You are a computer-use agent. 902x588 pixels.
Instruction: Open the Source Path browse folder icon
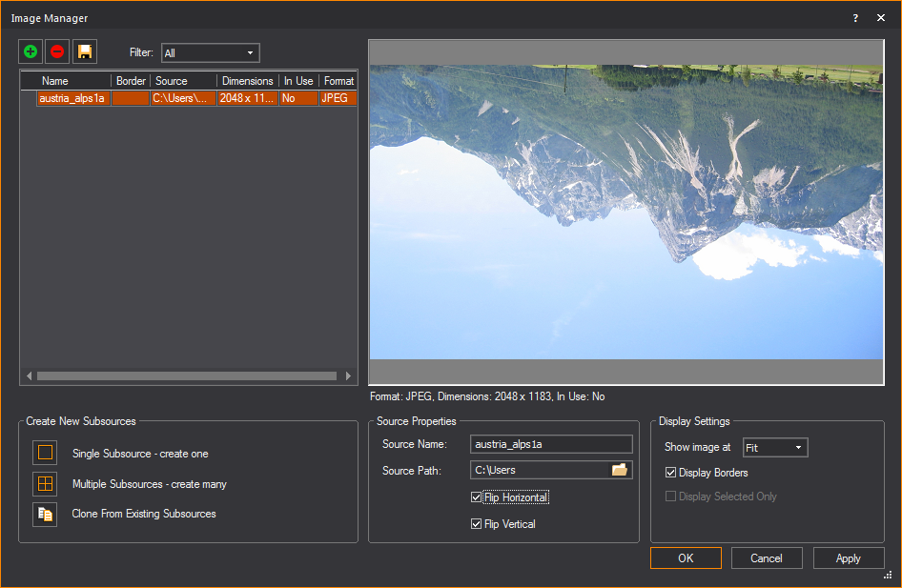pos(620,470)
